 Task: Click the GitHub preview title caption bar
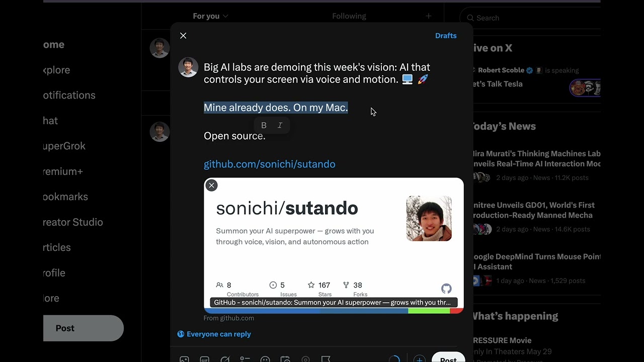334,302
